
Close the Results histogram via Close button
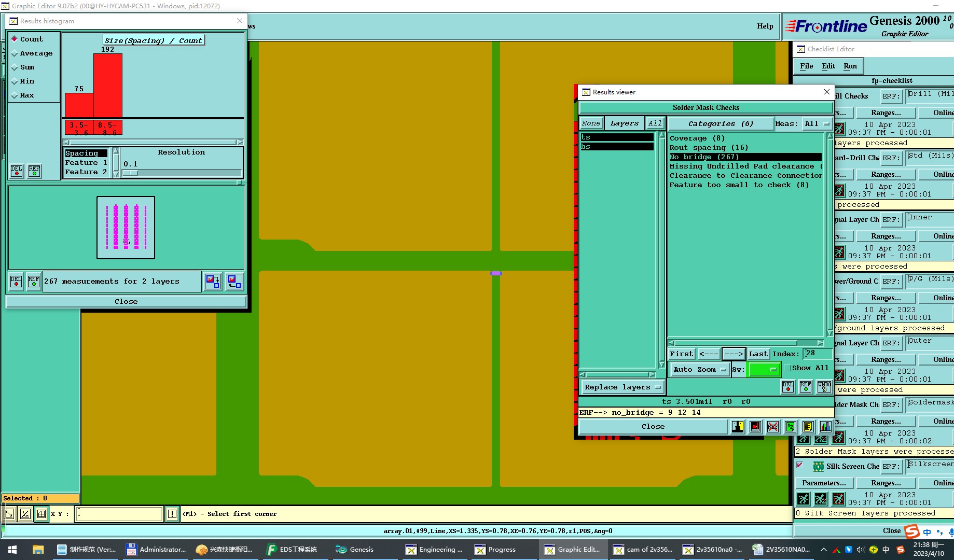coord(126,301)
